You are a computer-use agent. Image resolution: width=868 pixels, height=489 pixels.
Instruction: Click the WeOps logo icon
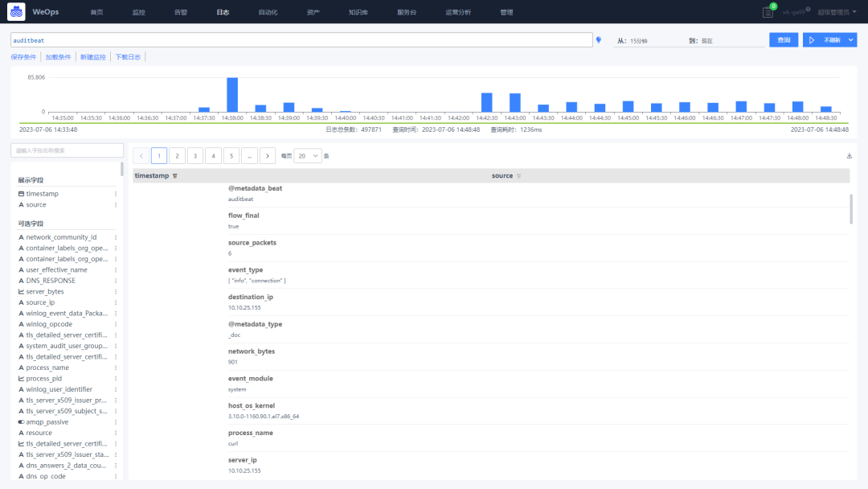16,11
